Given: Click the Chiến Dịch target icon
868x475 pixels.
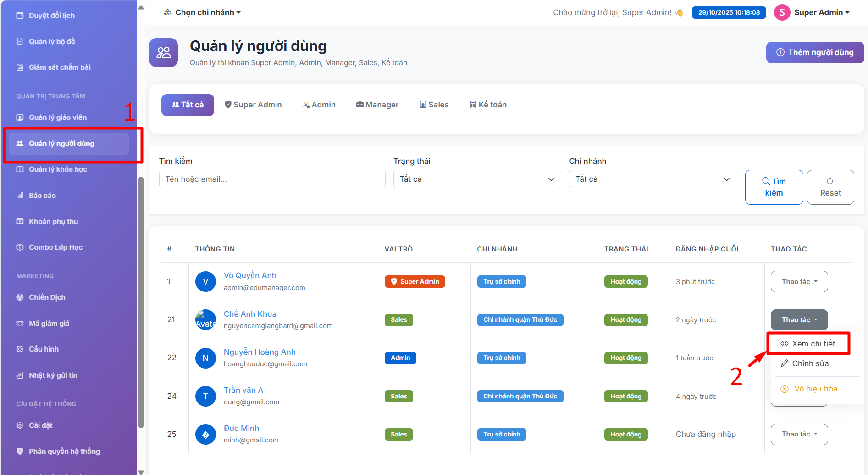Looking at the screenshot, I should (x=20, y=297).
